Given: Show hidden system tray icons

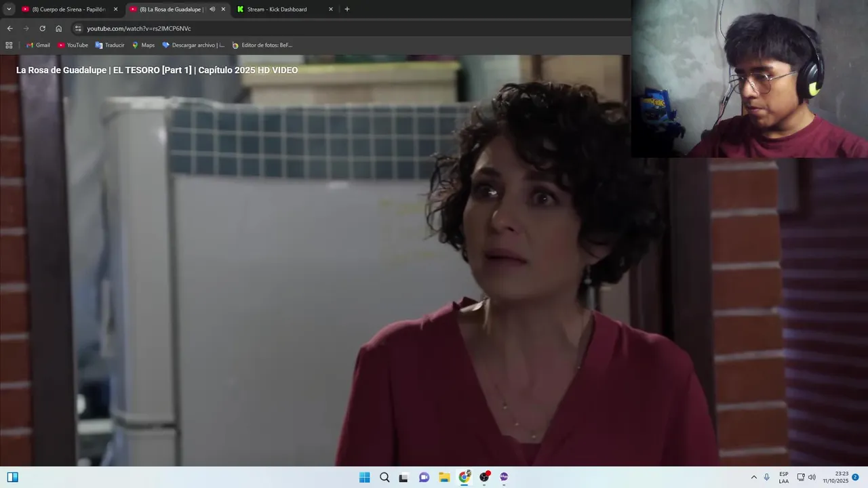Looking at the screenshot, I should [753, 477].
